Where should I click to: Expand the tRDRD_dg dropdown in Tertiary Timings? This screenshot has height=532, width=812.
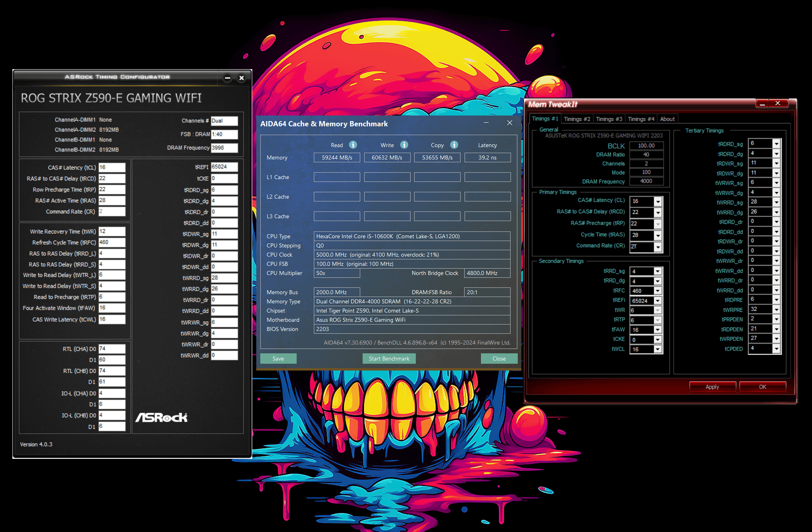coord(776,153)
